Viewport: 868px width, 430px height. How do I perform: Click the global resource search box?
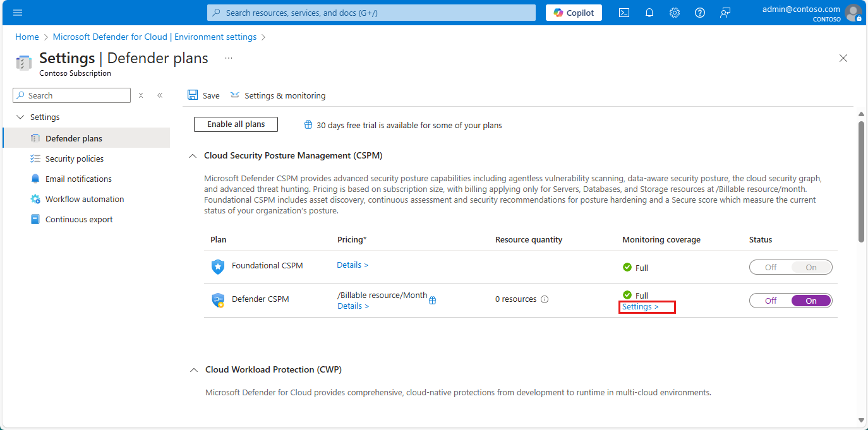click(x=371, y=13)
